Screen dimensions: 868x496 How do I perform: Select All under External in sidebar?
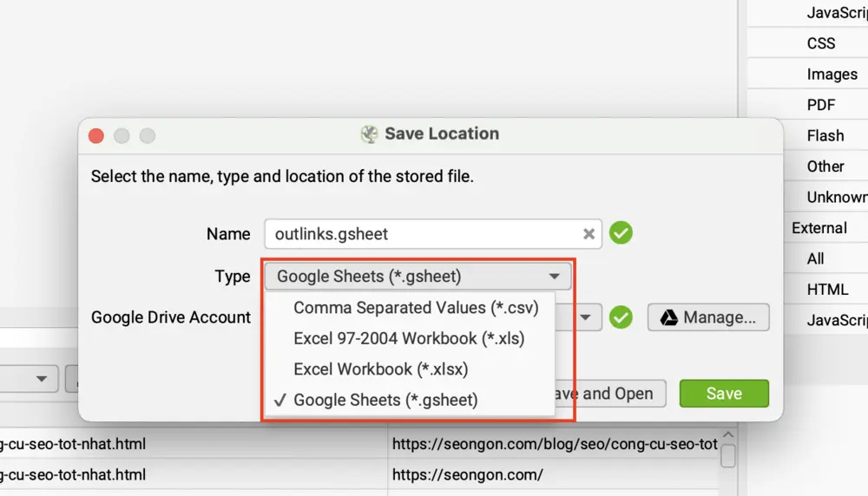pos(815,258)
